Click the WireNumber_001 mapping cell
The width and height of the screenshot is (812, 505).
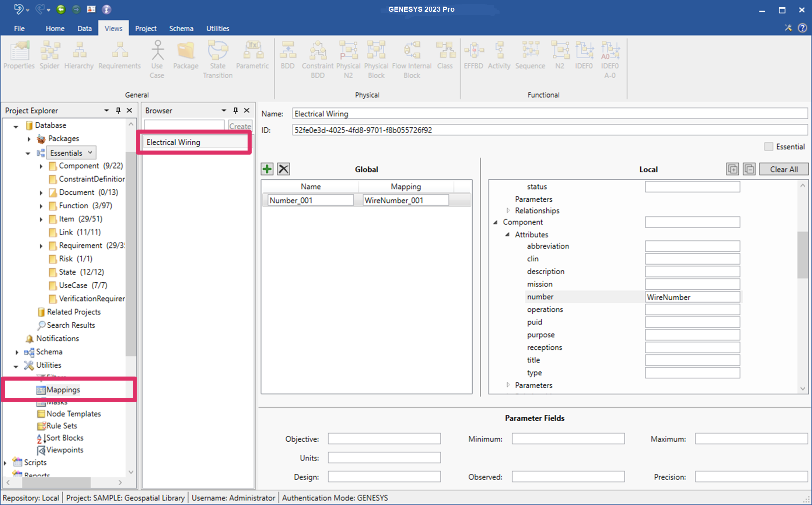406,200
